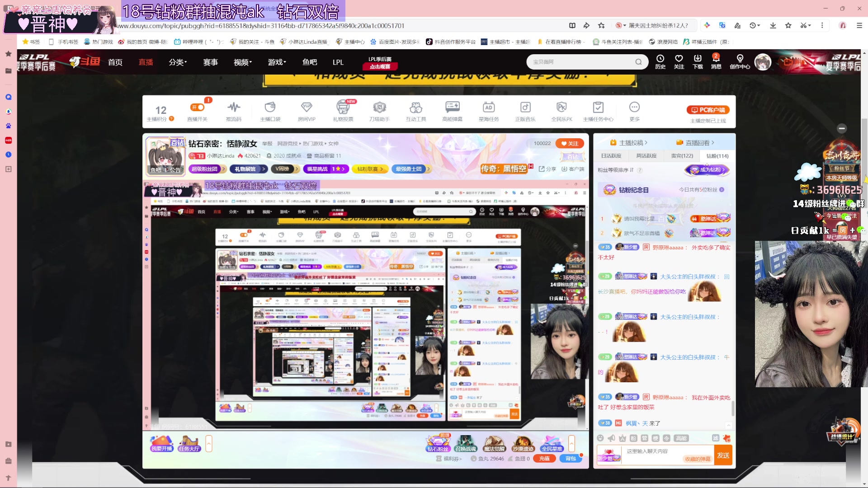Open the 房间VIP diamond icon

(307, 111)
